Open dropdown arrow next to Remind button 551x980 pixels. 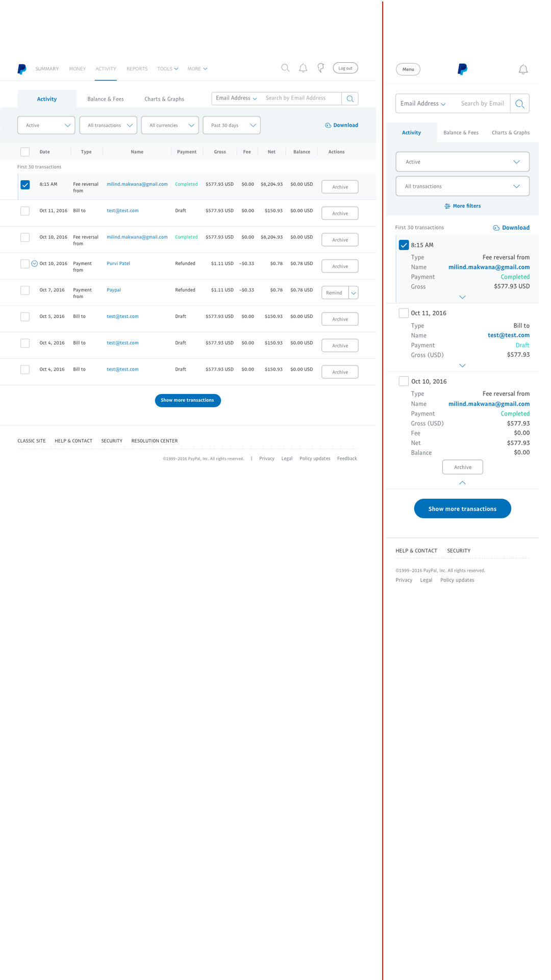[x=354, y=293]
